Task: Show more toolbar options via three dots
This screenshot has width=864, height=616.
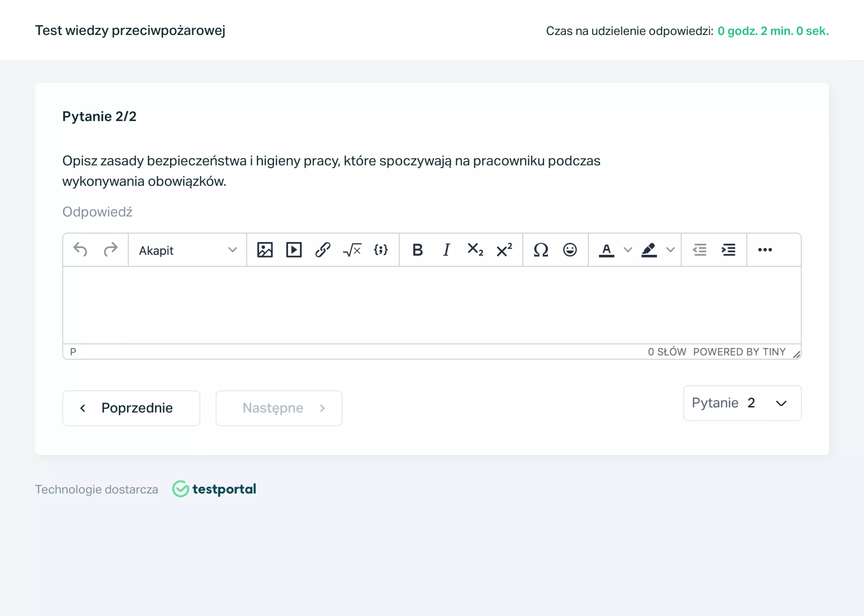Action: 765,250
